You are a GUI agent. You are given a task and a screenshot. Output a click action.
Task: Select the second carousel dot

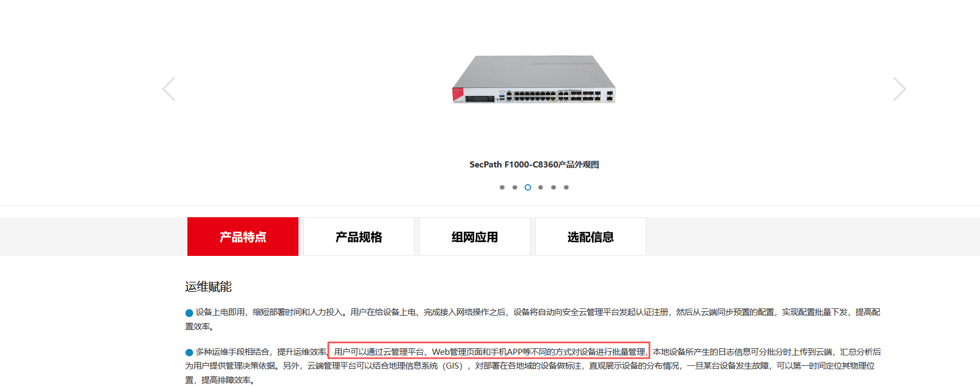point(515,187)
